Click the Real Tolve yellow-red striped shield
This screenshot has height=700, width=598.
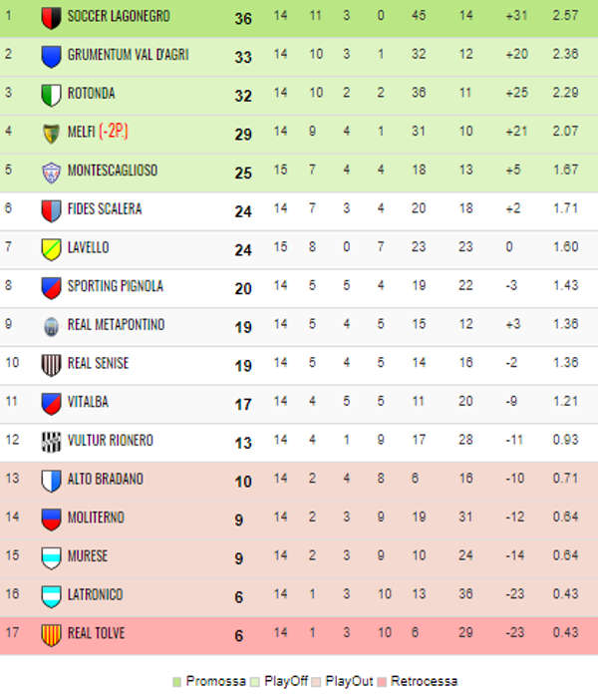(51, 635)
